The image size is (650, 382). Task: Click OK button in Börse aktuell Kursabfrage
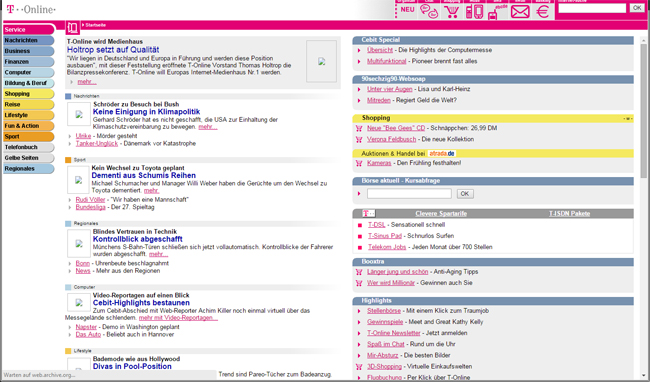[x=465, y=194]
